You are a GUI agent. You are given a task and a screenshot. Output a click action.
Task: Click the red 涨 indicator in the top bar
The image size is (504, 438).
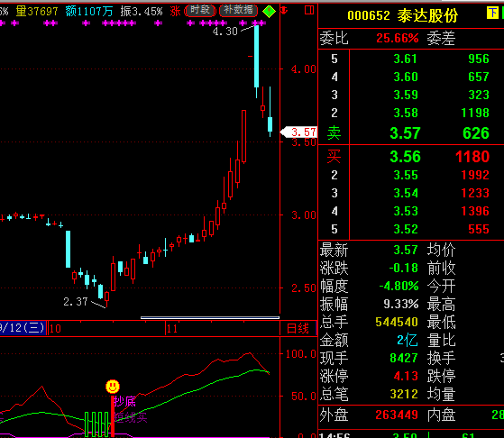pyautogui.click(x=175, y=11)
